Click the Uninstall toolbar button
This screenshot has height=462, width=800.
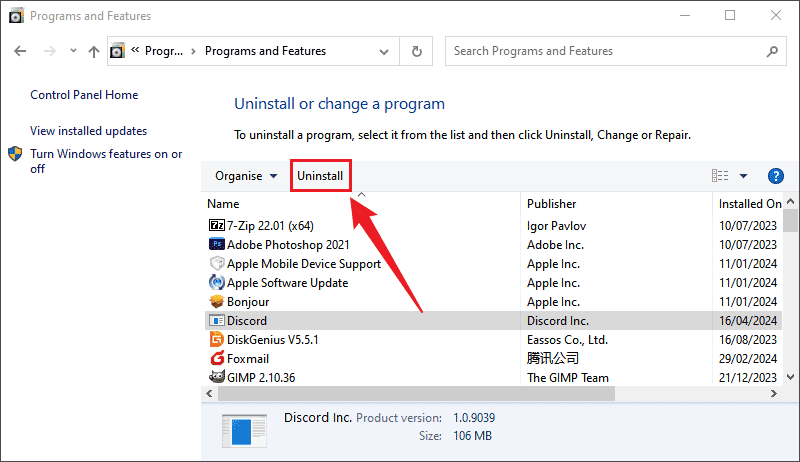click(x=320, y=176)
